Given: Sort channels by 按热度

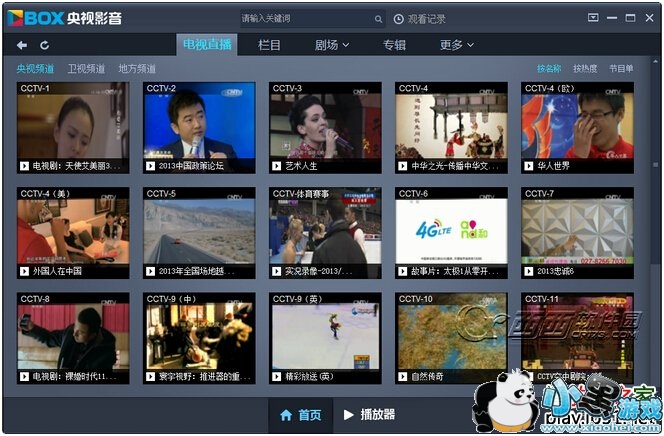Looking at the screenshot, I should coord(585,69).
